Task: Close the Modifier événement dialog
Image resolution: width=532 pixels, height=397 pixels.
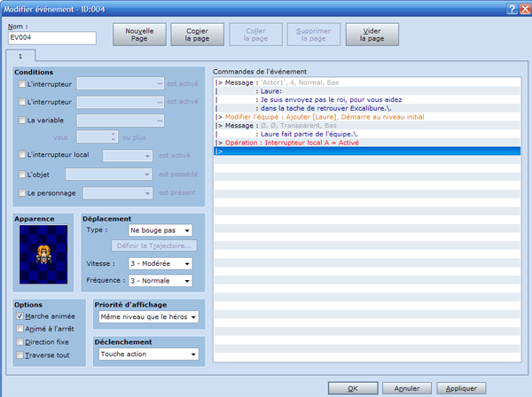Action: 525,9
